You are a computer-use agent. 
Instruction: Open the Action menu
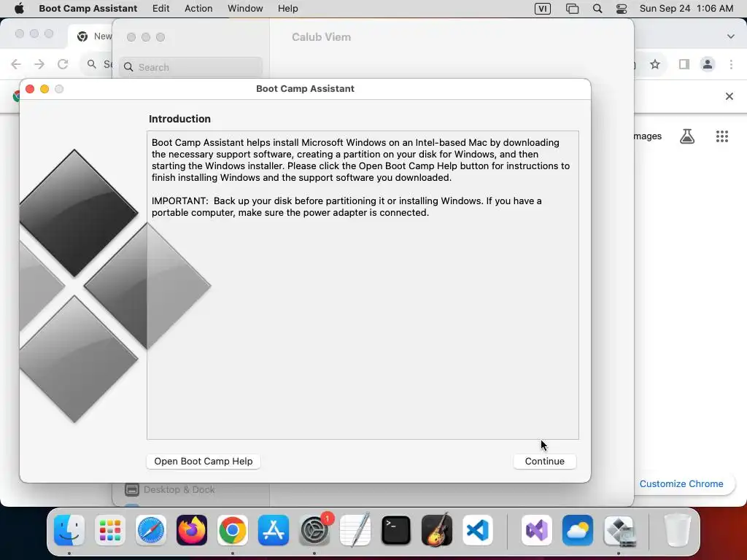click(198, 9)
